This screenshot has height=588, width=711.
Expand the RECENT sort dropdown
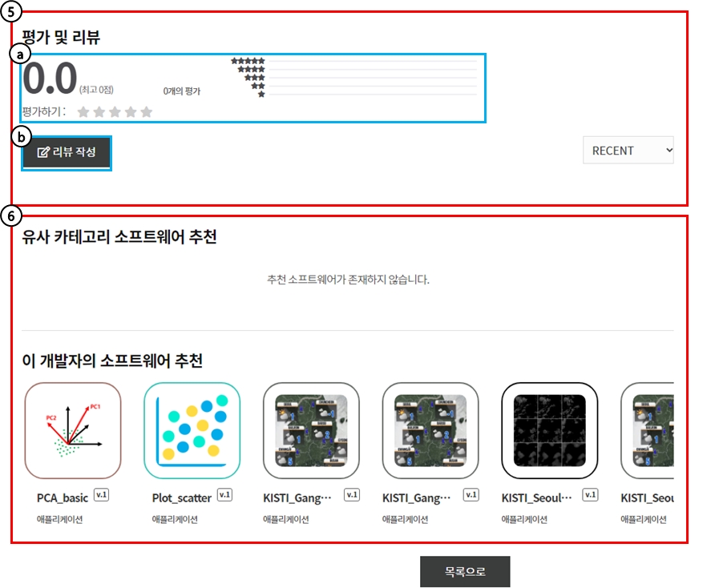click(628, 150)
